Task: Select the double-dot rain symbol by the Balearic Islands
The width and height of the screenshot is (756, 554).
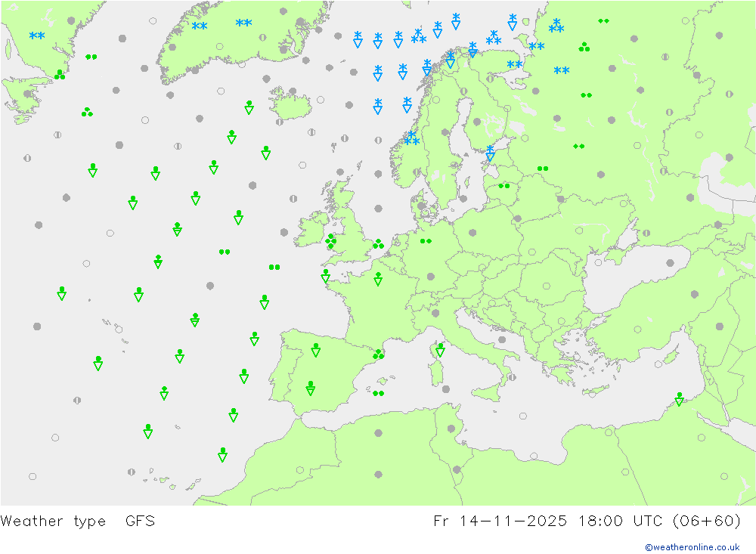Action: click(x=379, y=394)
